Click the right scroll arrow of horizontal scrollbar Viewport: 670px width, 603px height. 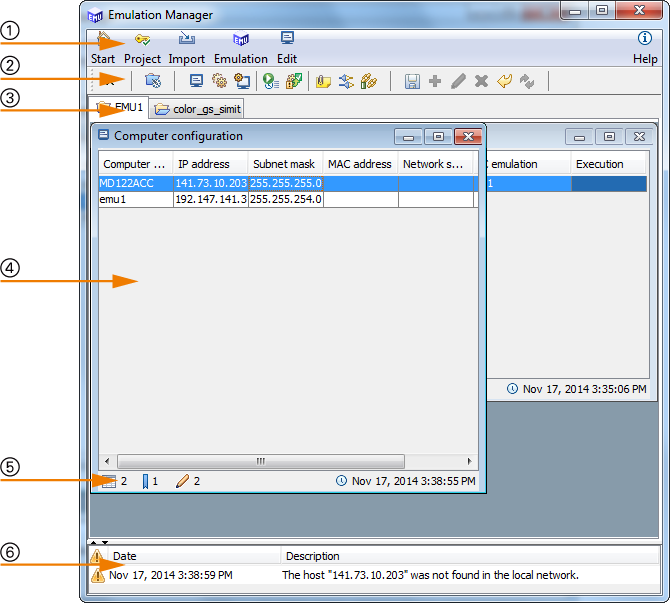[x=470, y=461]
